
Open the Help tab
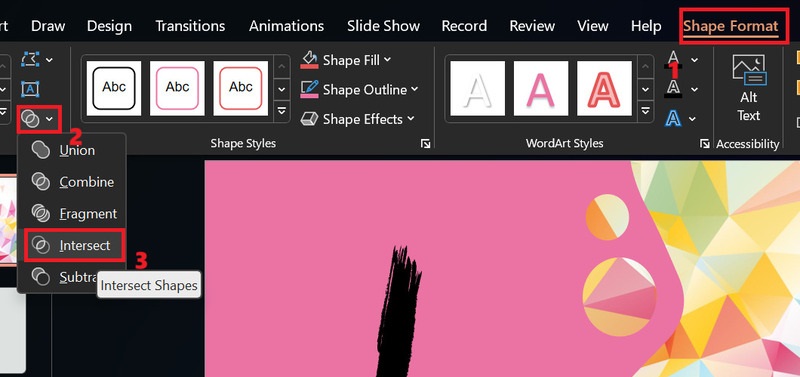pyautogui.click(x=646, y=26)
